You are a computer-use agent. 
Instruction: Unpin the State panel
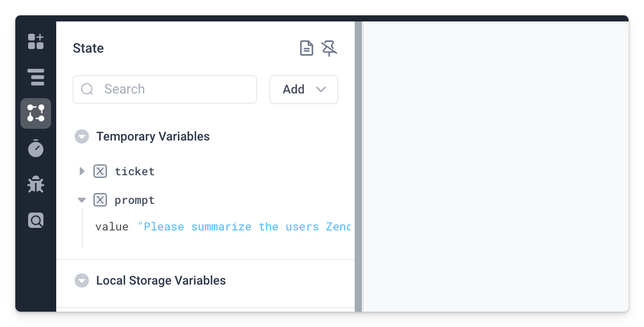329,48
